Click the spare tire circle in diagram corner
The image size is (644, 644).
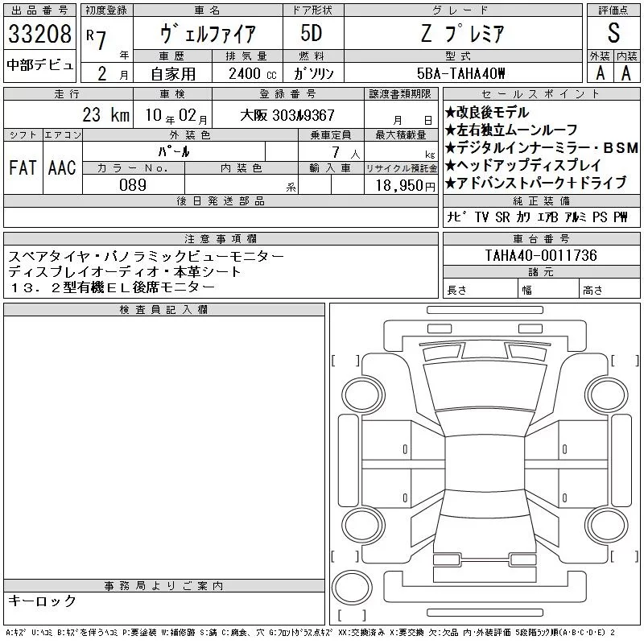point(352,584)
